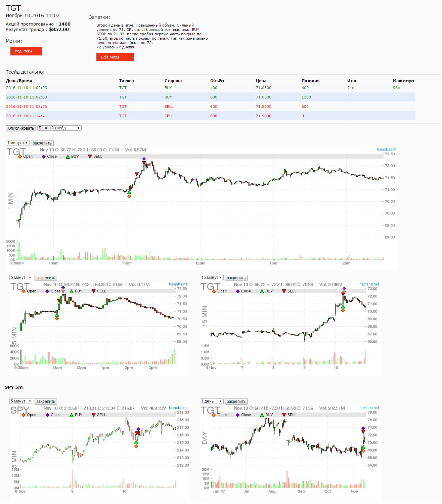Click orange Open marker below 1-minute chart entry
Viewport: 442px width, 504px height.
click(129, 196)
